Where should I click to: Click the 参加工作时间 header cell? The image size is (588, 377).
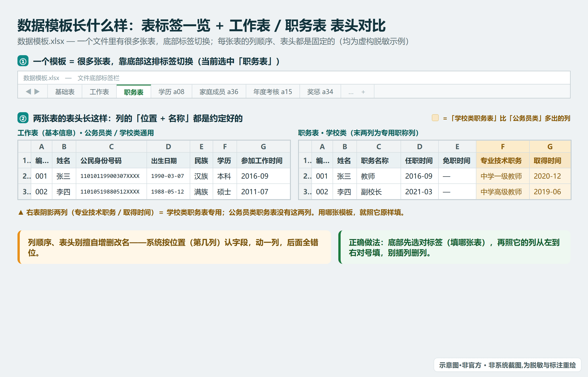pyautogui.click(x=263, y=161)
